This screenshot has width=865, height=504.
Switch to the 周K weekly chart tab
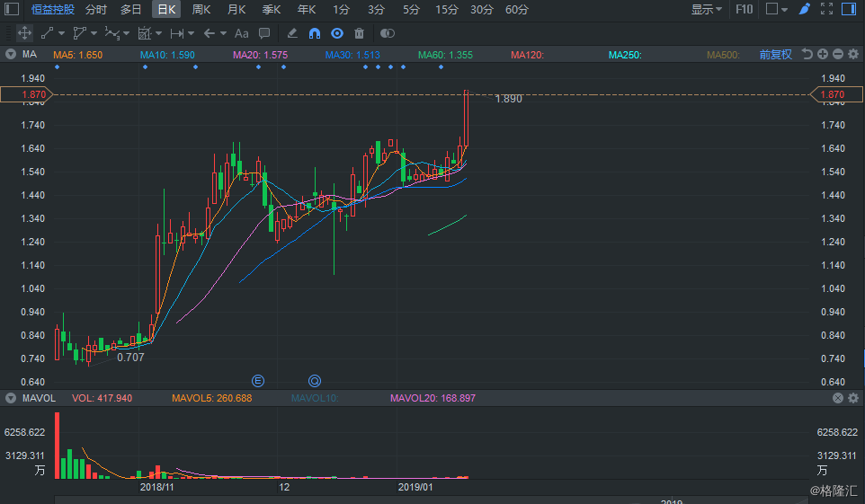click(x=201, y=10)
